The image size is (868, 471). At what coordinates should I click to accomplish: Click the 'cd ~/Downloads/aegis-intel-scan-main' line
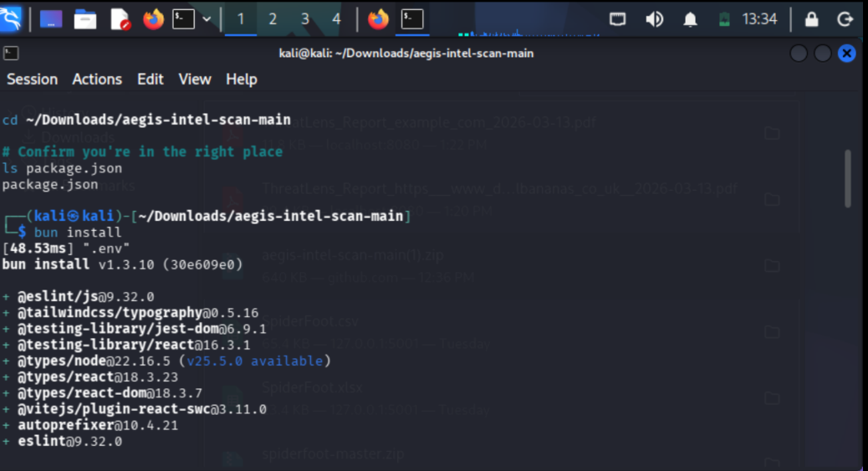(x=146, y=120)
